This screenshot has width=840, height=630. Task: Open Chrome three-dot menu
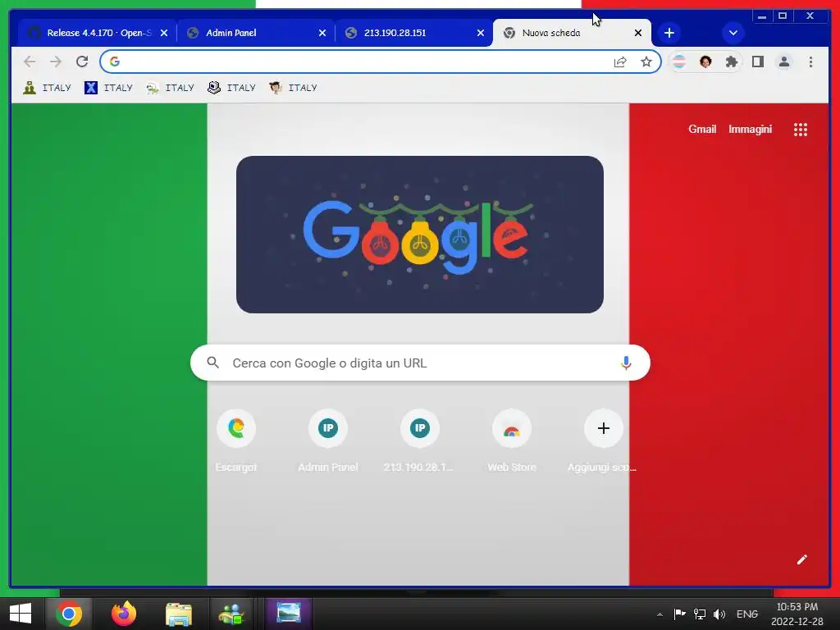point(811,62)
